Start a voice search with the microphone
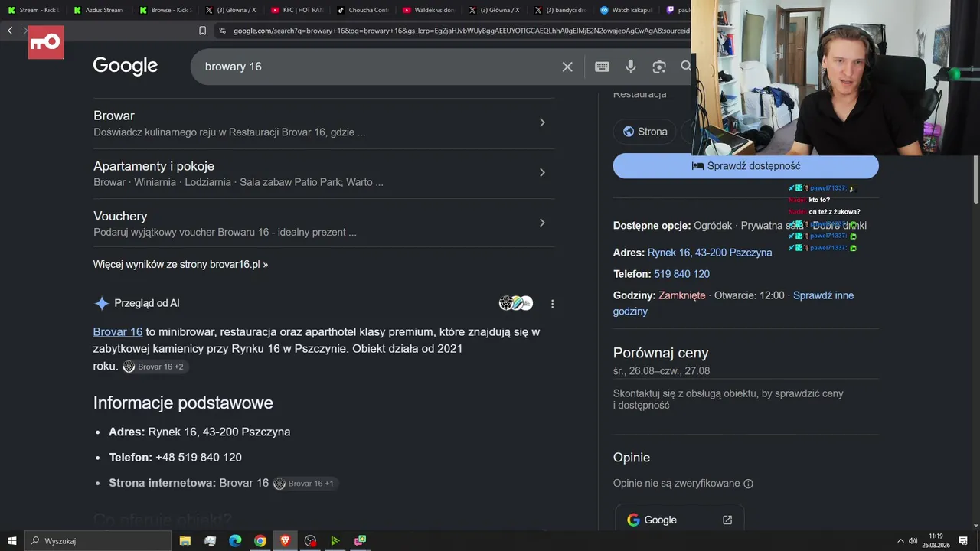The width and height of the screenshot is (980, 551). point(631,67)
